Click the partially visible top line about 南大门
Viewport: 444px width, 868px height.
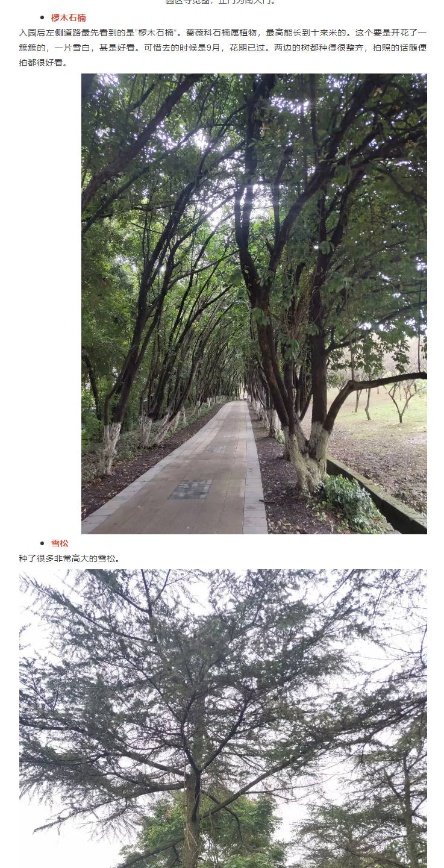click(x=221, y=2)
